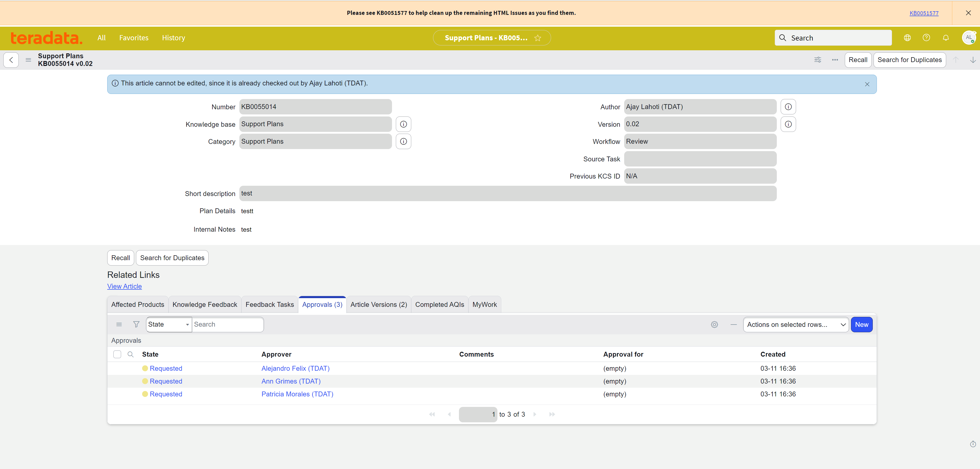Go to first page of Approvals
Viewport: 980px width, 469px height.
point(432,414)
